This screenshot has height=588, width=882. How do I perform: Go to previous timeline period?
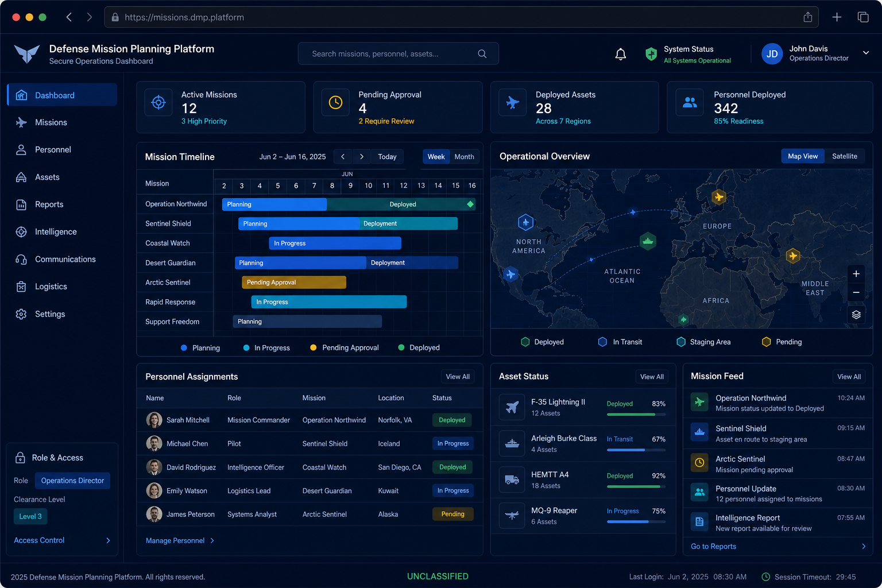pyautogui.click(x=343, y=157)
